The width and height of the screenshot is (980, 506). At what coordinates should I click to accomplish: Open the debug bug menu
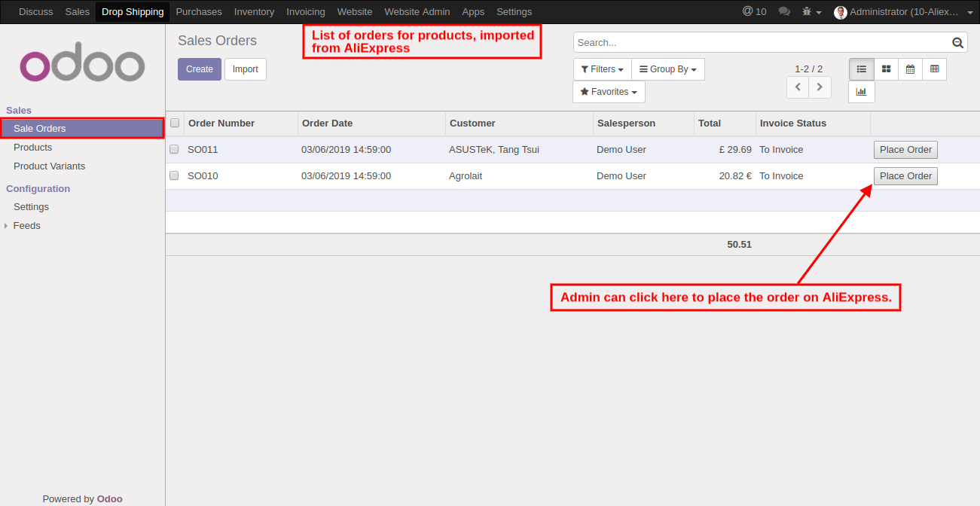(x=811, y=11)
